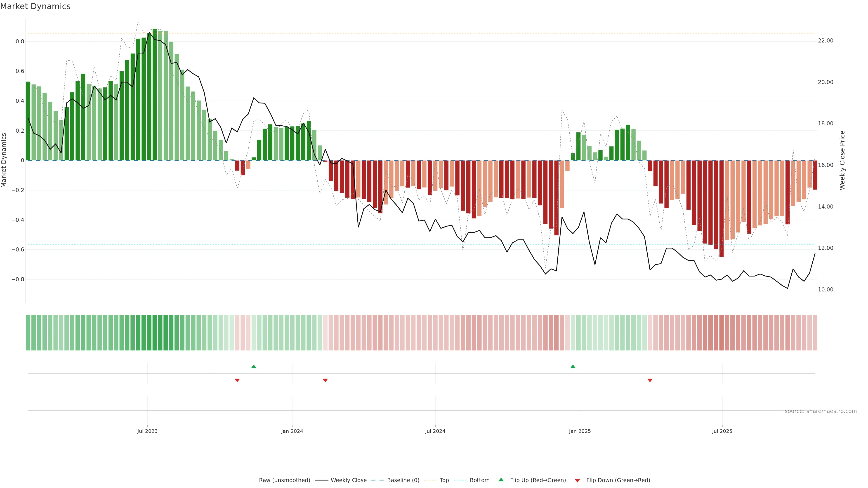
Task: Toggle the Top legend entry
Action: (444, 480)
